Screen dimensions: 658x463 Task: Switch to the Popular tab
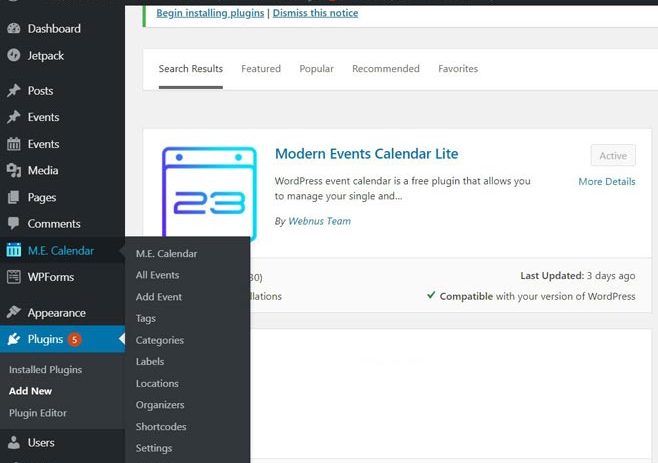tap(316, 69)
